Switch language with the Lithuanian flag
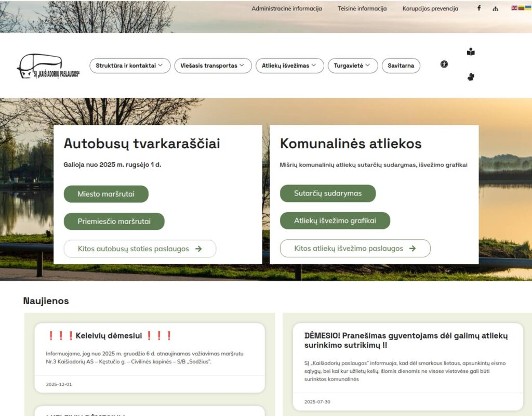Screen dimensions: 532x416 click(521, 8)
